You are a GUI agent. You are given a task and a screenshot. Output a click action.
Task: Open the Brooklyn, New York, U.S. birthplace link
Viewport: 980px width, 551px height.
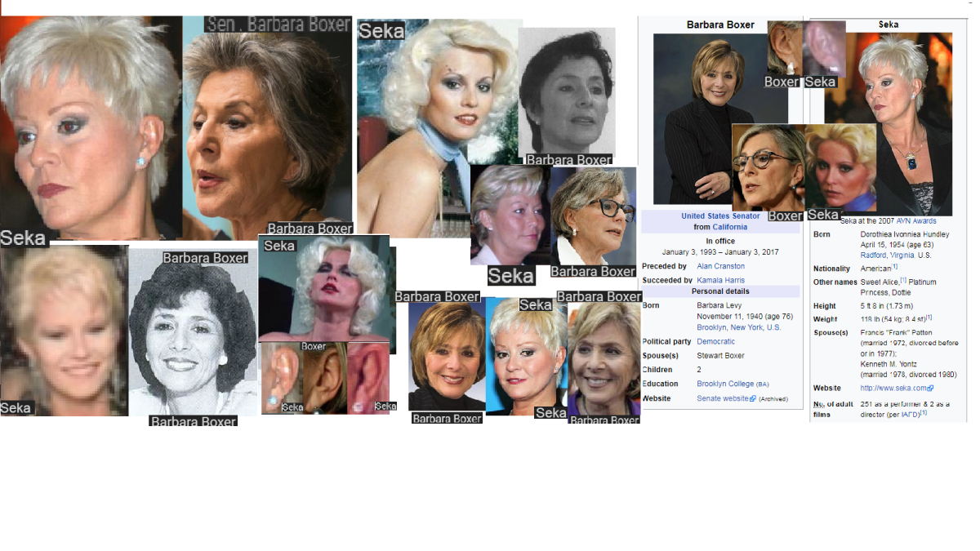click(x=738, y=327)
